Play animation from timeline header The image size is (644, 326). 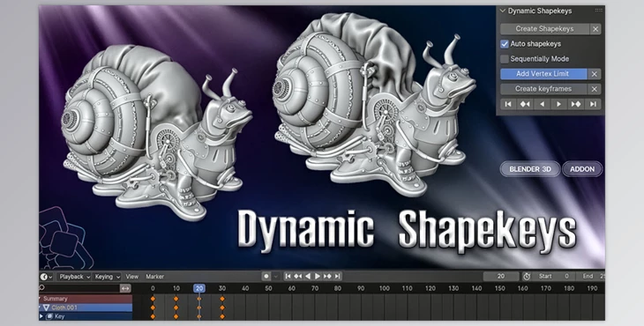(318, 277)
